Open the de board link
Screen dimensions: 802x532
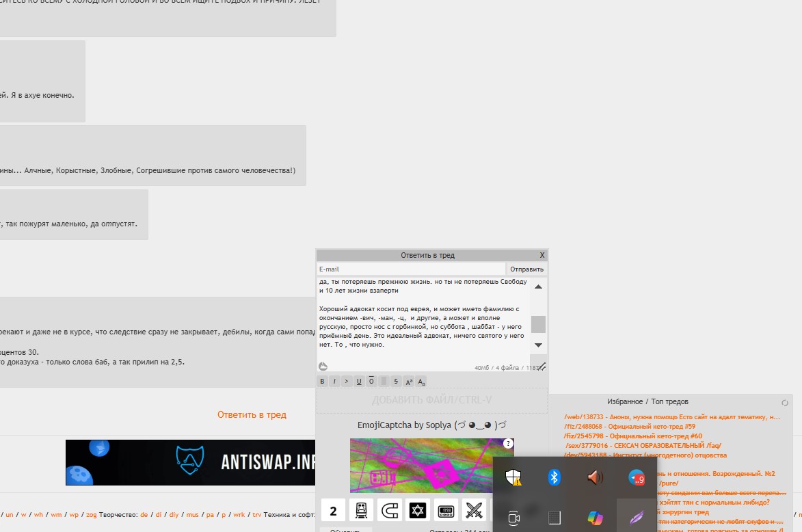coord(144,515)
